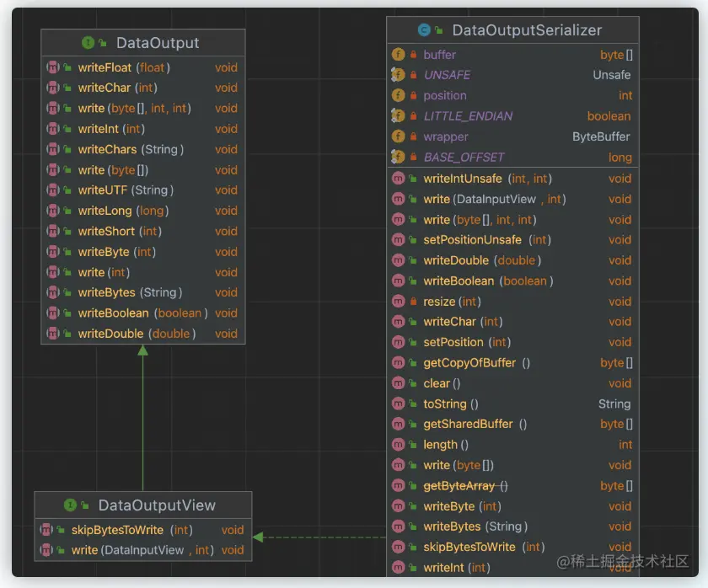Viewport: 708px width, 588px height.
Task: Click the abstract method icon of writeUTF
Action: point(53,190)
